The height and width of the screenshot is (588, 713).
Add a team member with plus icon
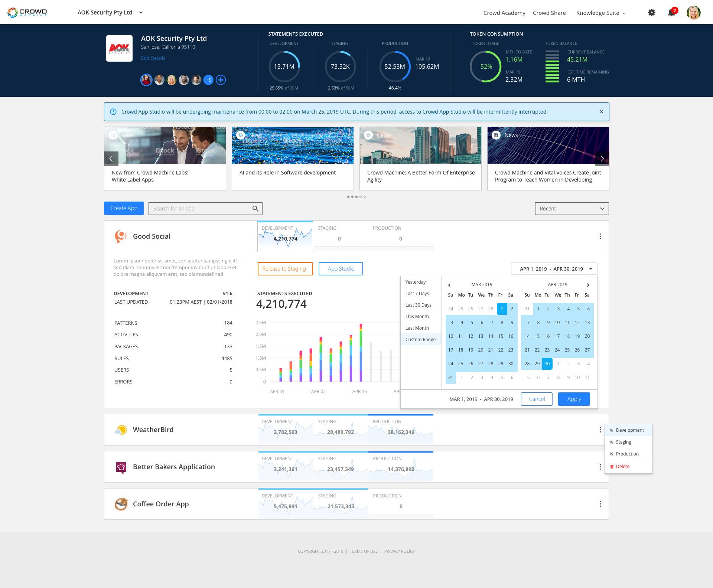pyautogui.click(x=221, y=80)
